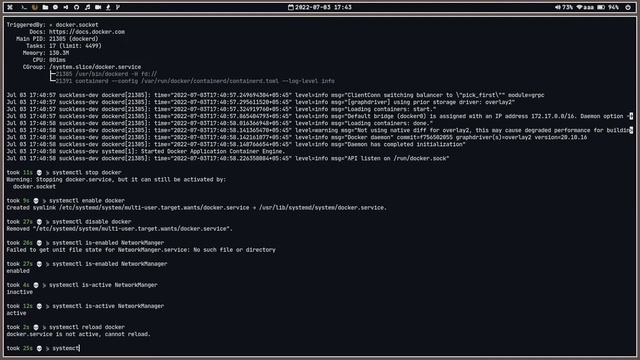
Task: Click the 'systemctl enable docker' command
Action: [87, 201]
